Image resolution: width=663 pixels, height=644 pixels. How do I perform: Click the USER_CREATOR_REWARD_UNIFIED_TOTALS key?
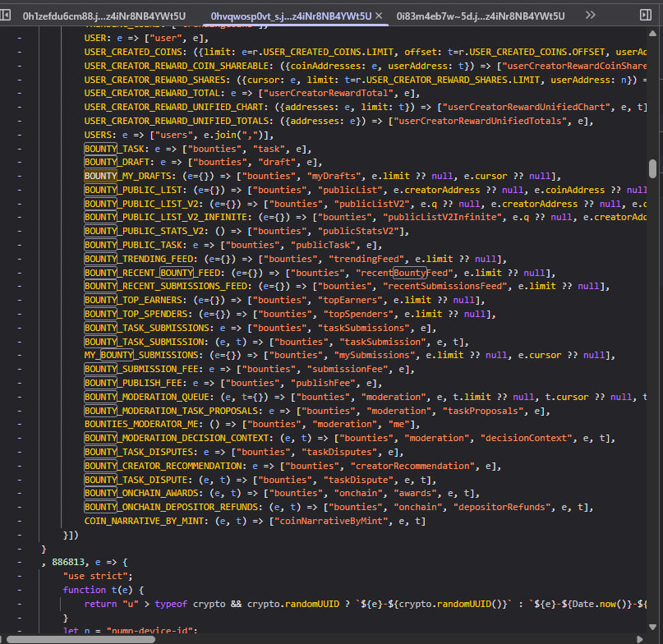point(176,121)
